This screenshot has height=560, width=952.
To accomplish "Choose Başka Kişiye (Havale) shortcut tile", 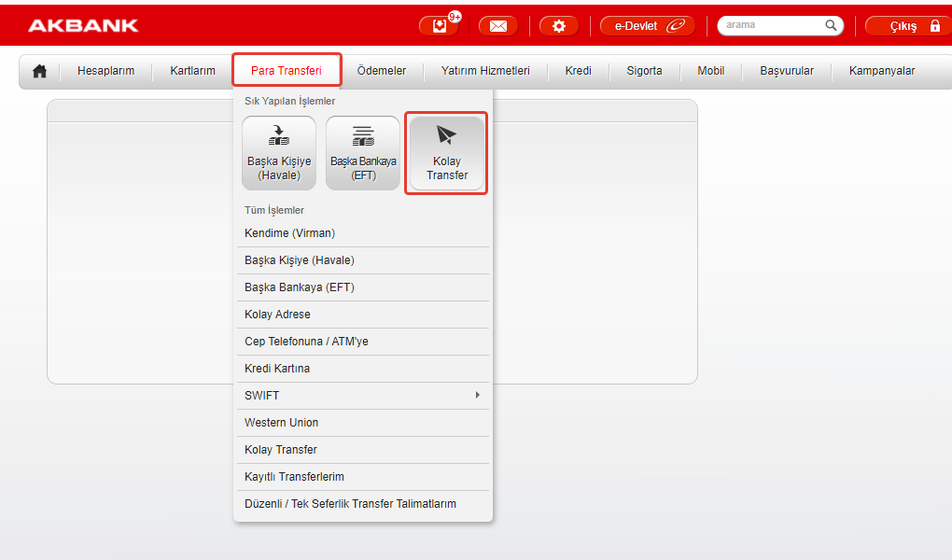I will pos(279,153).
